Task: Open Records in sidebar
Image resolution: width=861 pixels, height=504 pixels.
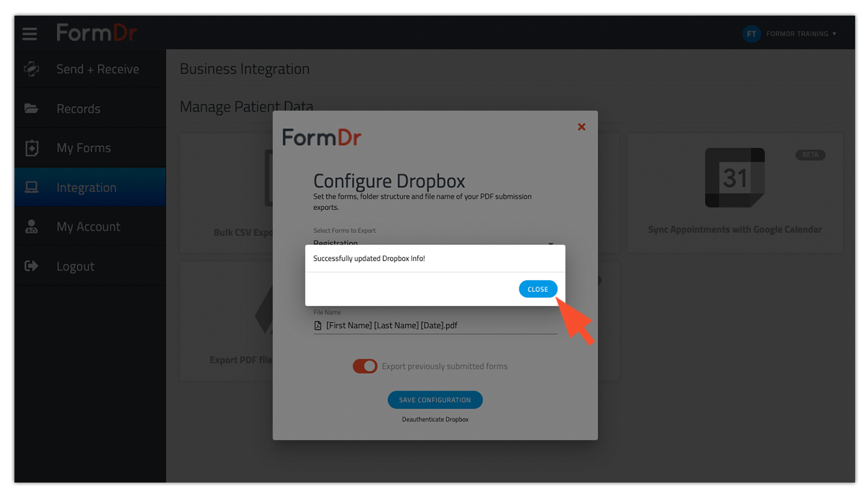Action: [x=90, y=109]
